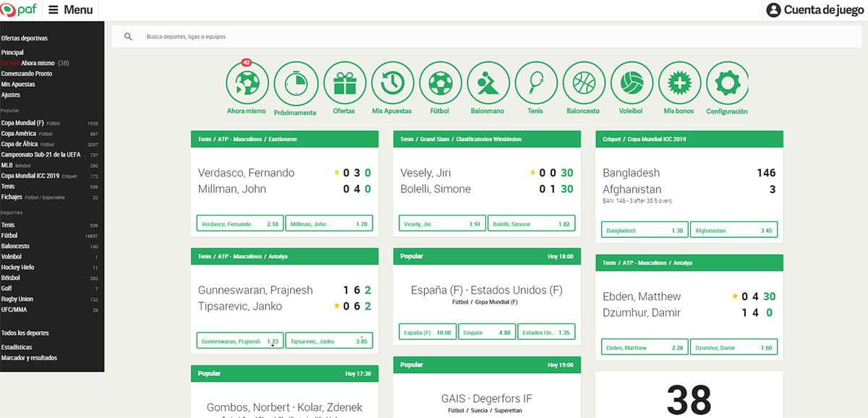
Task: Select the Voleibol ball icon
Action: pos(631,83)
